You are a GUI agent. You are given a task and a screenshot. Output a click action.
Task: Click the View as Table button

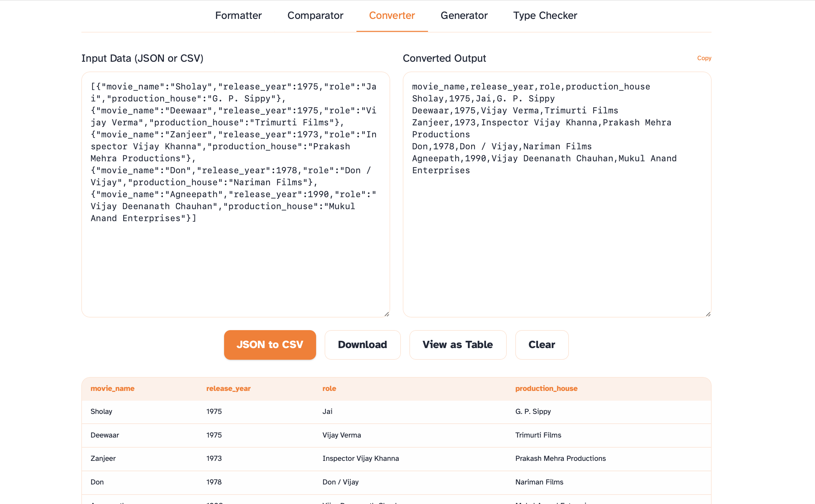pyautogui.click(x=458, y=345)
